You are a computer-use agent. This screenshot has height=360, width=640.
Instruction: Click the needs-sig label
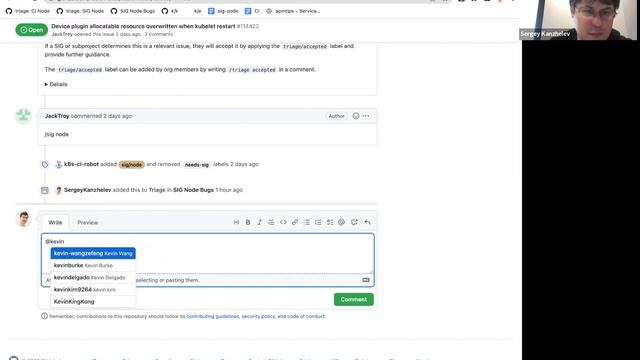point(196,164)
